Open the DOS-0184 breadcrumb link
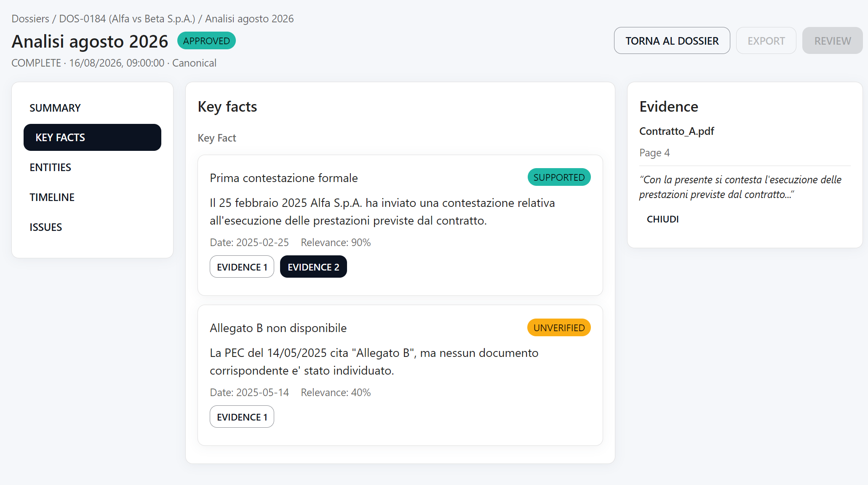Image resolution: width=868 pixels, height=485 pixels. pos(127,19)
